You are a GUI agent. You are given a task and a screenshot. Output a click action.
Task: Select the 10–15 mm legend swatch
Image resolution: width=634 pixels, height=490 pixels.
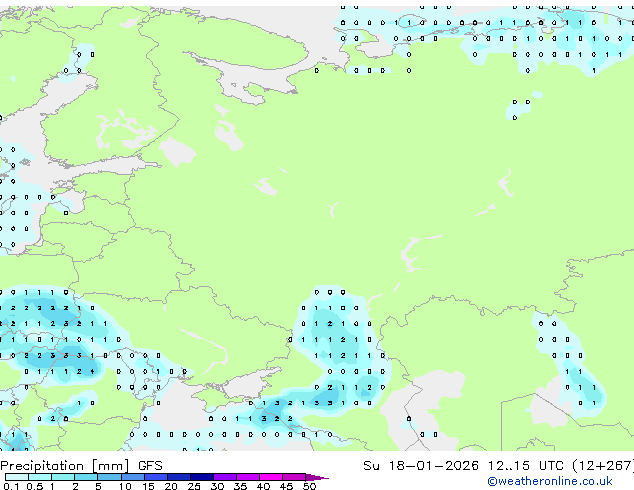[x=133, y=477]
